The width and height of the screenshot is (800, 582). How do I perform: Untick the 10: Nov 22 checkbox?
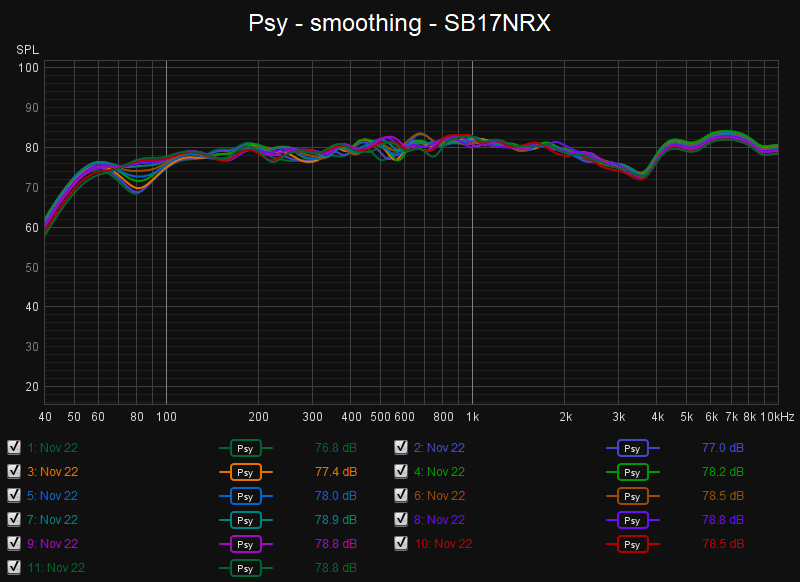[401, 543]
